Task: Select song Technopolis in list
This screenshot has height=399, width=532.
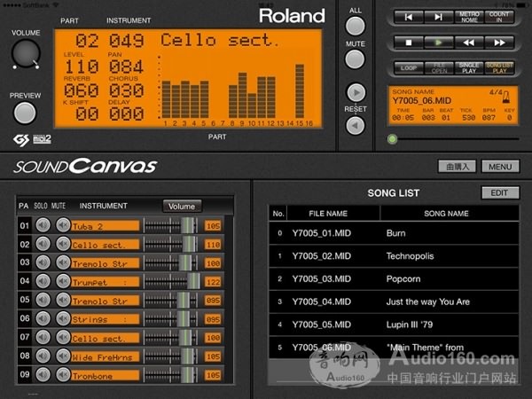Action: click(394, 256)
